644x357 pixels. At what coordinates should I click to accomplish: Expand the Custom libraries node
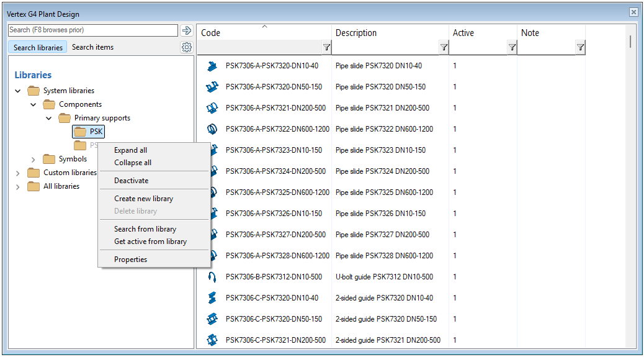17,173
